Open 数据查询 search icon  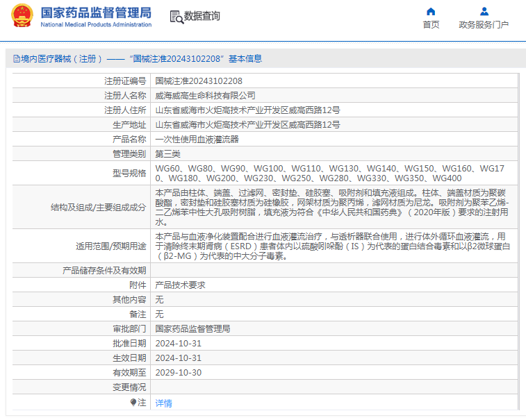click(x=176, y=17)
